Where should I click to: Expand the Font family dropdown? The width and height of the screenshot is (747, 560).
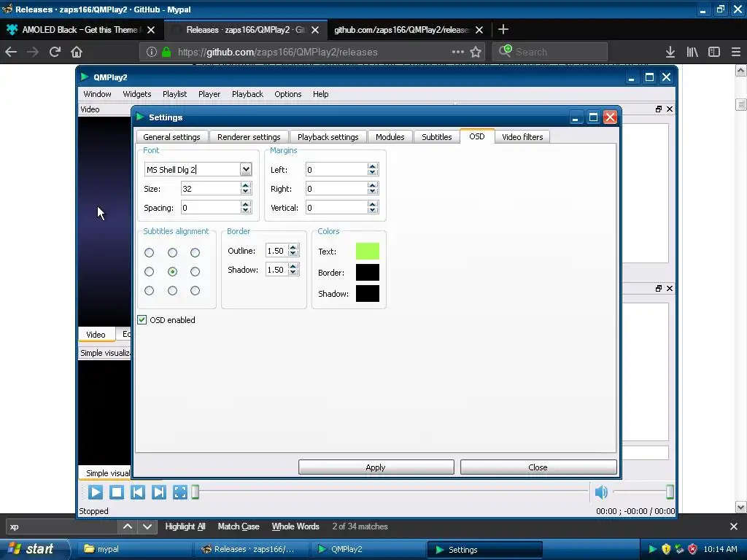click(x=246, y=169)
